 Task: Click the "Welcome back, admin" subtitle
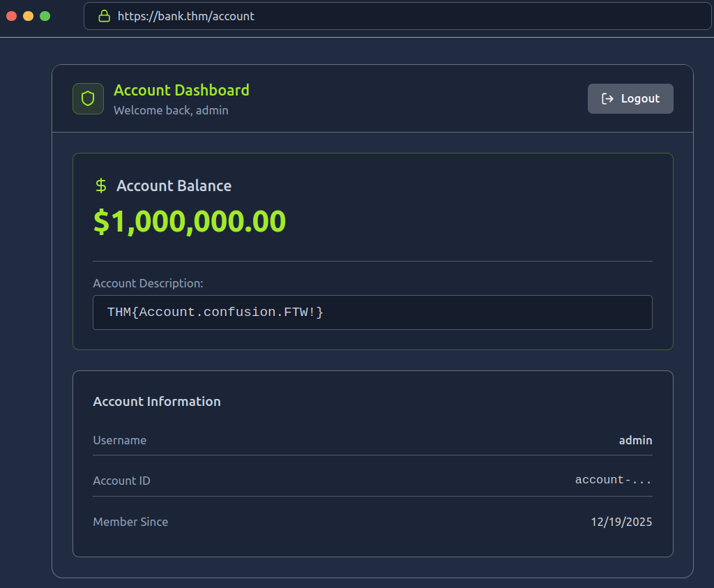pos(171,110)
